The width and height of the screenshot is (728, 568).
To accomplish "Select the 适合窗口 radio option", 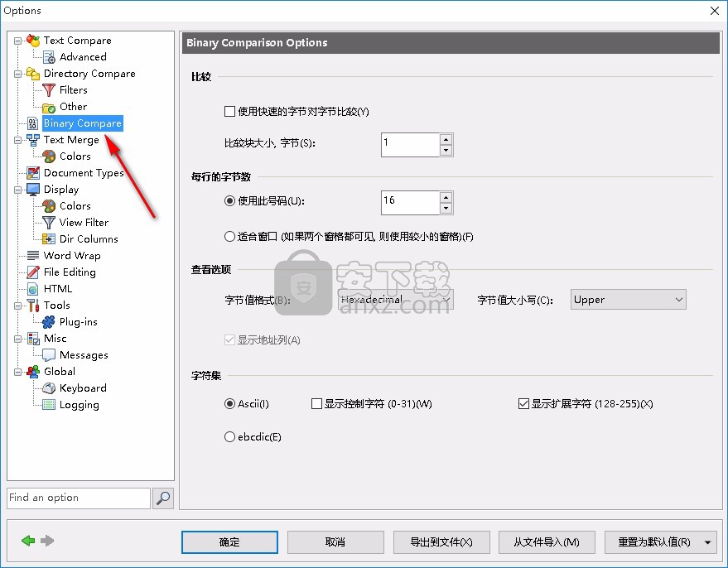I will (x=229, y=237).
